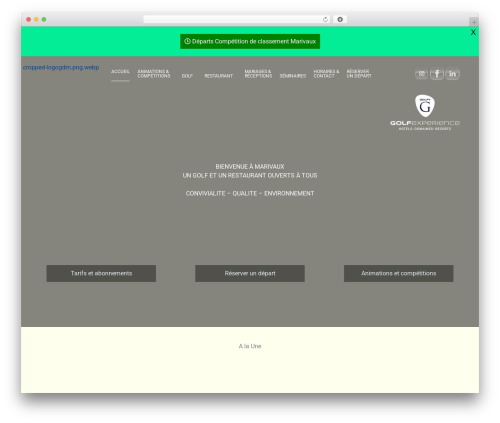Image resolution: width=500 pixels, height=423 pixels.
Task: Click the large Réserver un départ button
Action: [250, 273]
